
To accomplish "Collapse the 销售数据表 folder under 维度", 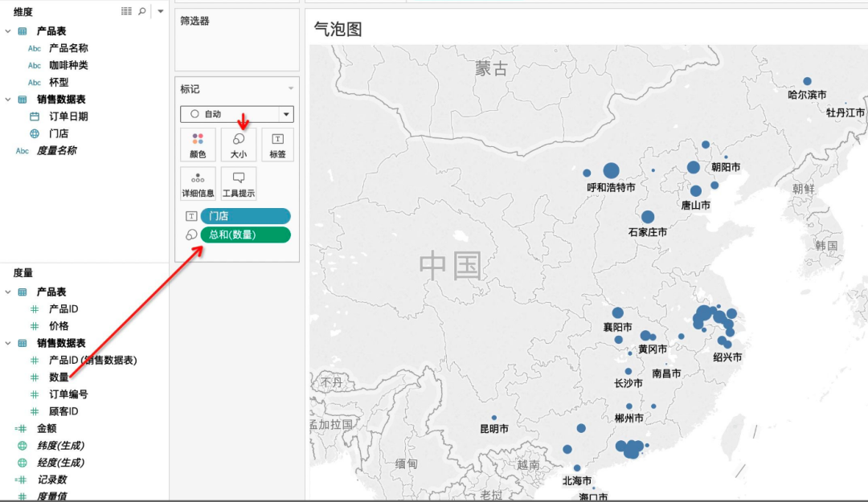I will 8,100.
